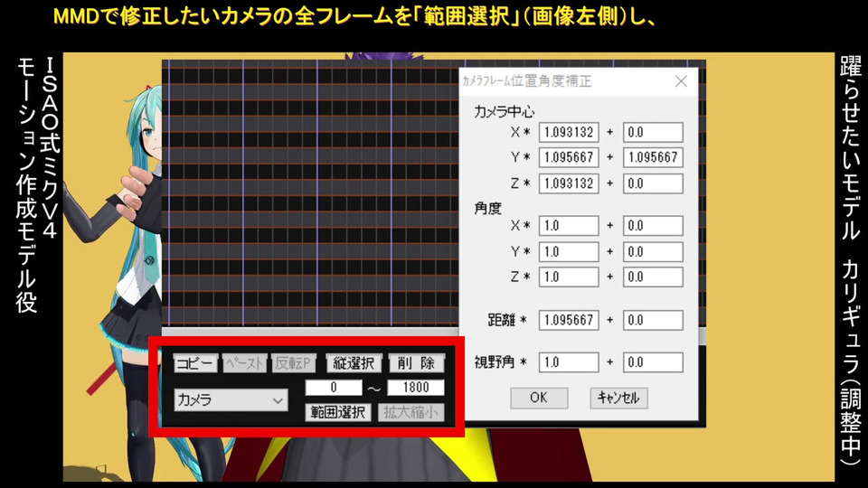This screenshot has width=868, height=488.
Task: Click 角度 X multiplier field
Action: 569,226
